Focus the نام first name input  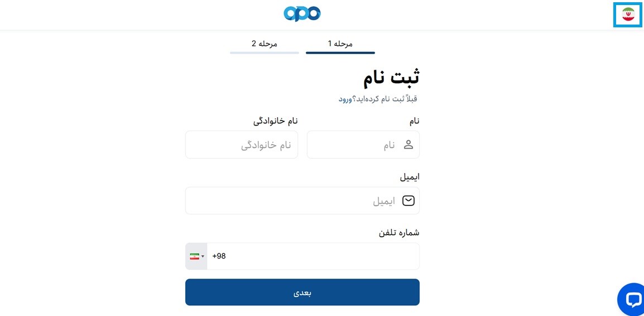tap(357, 145)
